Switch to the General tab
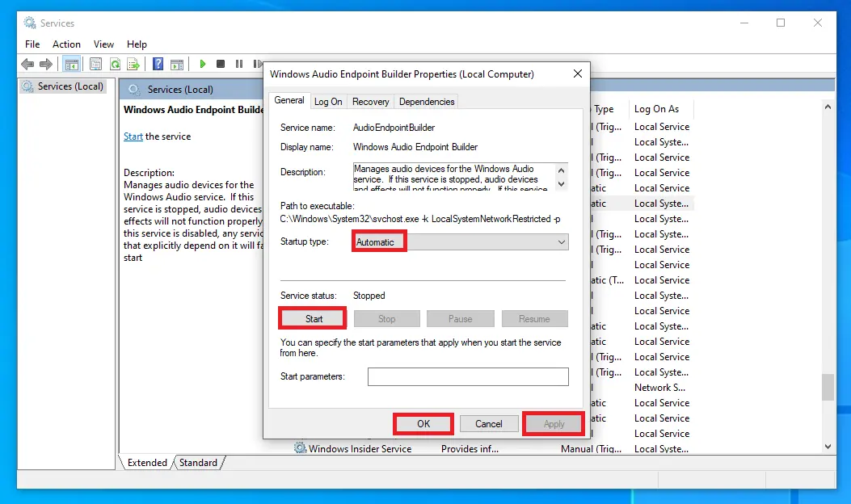 pyautogui.click(x=289, y=100)
